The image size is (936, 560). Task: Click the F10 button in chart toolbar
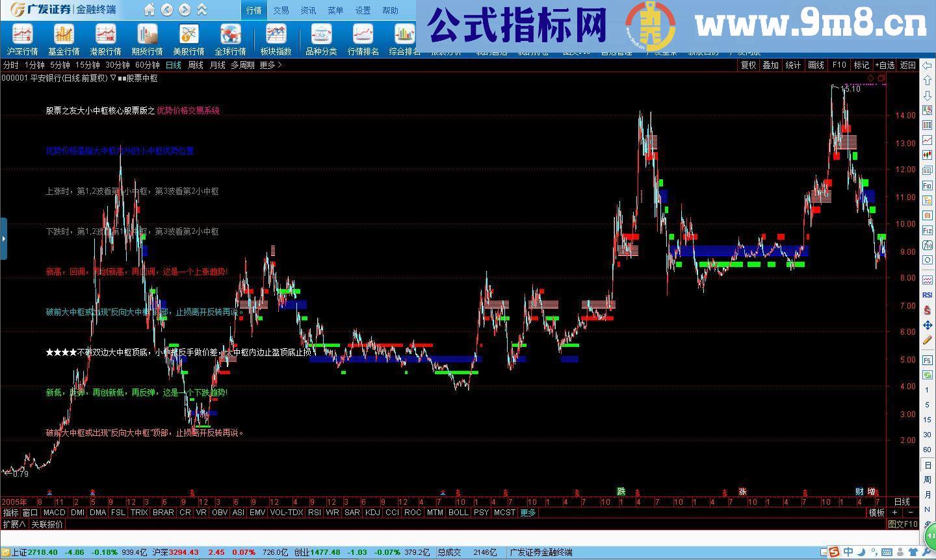(839, 65)
